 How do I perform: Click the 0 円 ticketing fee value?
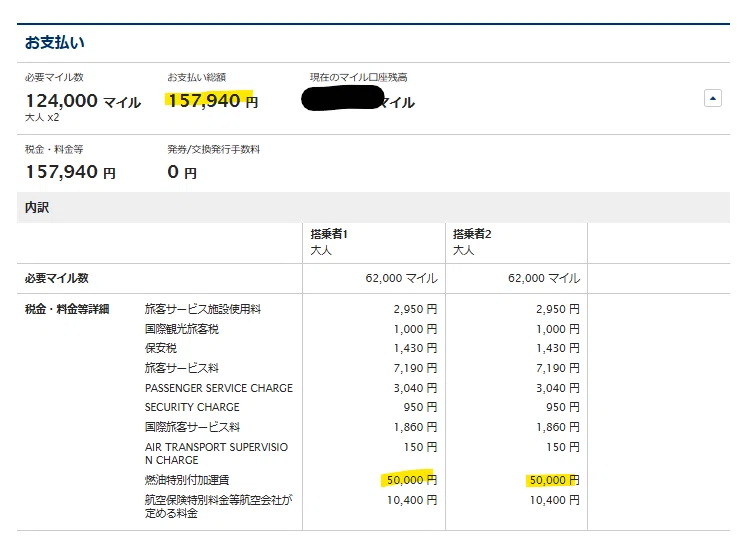[x=182, y=172]
